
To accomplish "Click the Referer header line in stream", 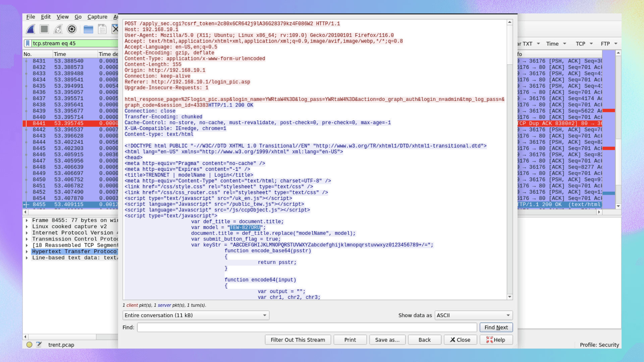I will tap(187, 82).
